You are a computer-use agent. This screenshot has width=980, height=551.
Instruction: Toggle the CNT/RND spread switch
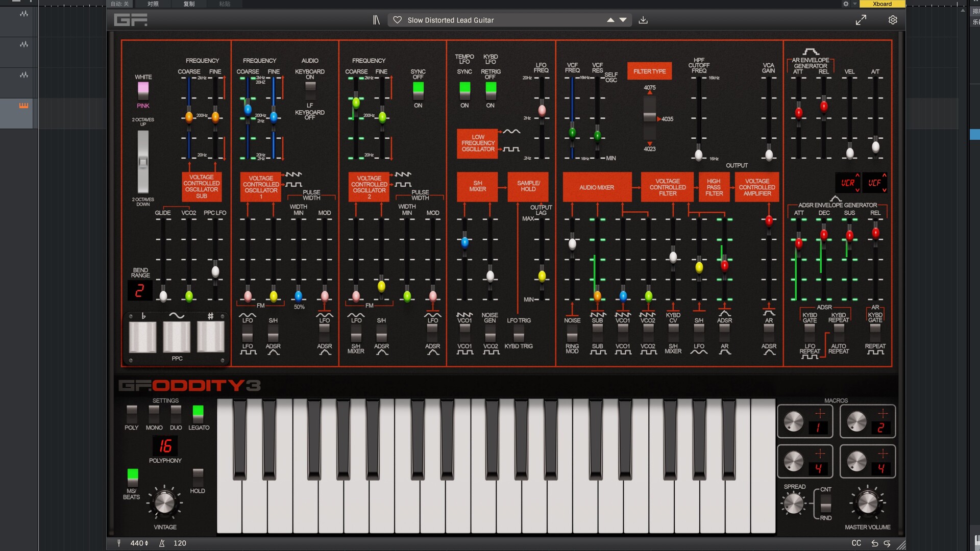coord(825,504)
